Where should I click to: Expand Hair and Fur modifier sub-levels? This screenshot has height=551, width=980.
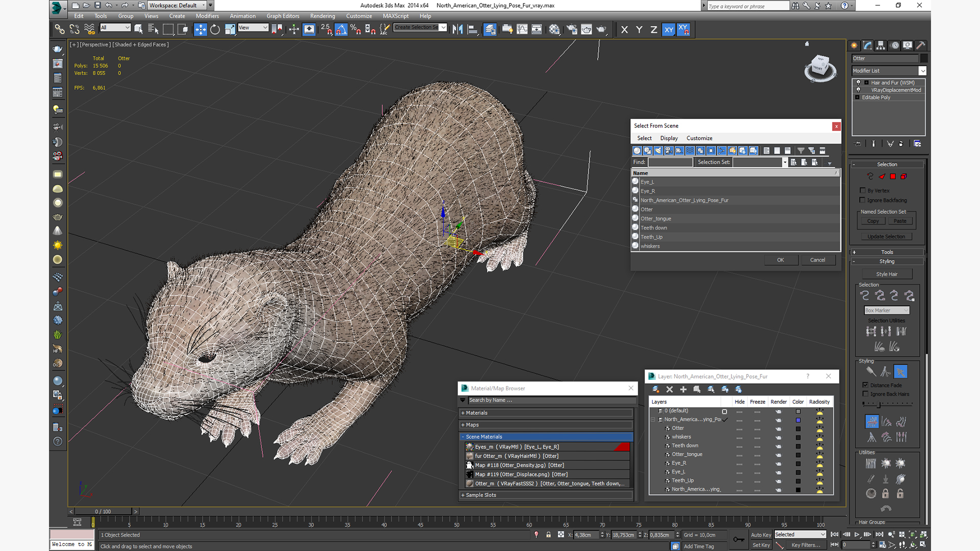click(866, 83)
